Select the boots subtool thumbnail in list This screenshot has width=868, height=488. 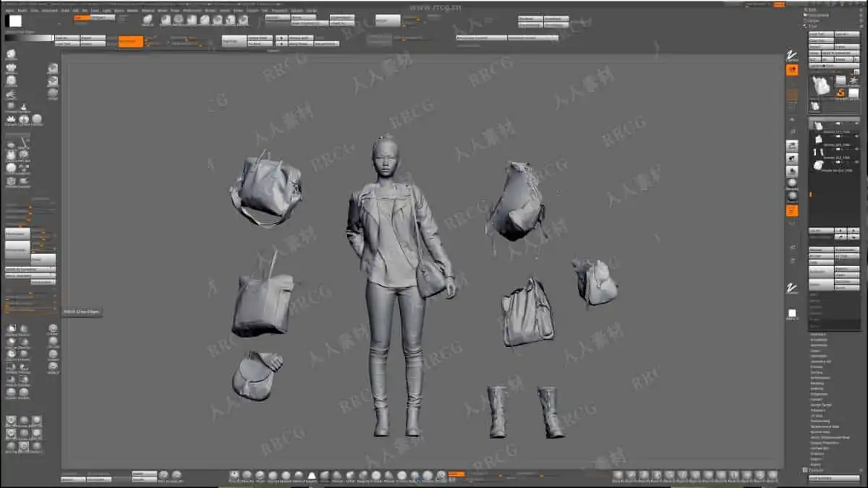pyautogui.click(x=817, y=151)
